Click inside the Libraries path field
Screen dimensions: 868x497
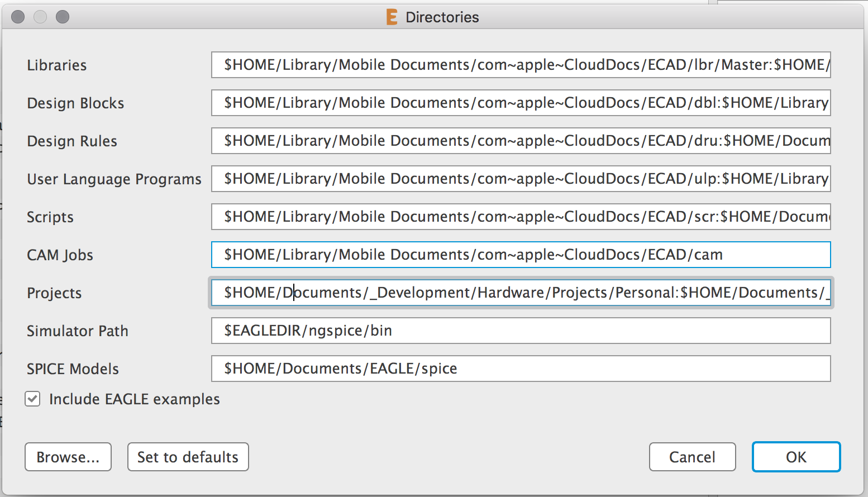[x=519, y=65]
